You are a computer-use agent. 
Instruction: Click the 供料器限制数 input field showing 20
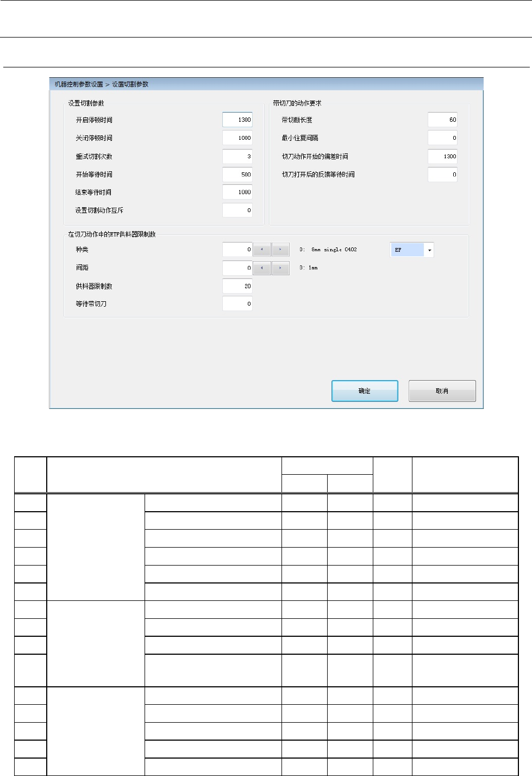coord(237,286)
